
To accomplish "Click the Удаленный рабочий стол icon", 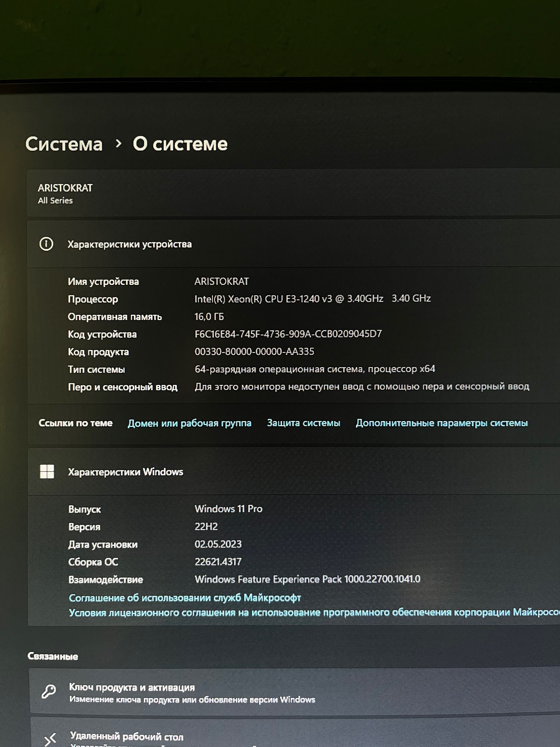I will [50, 740].
